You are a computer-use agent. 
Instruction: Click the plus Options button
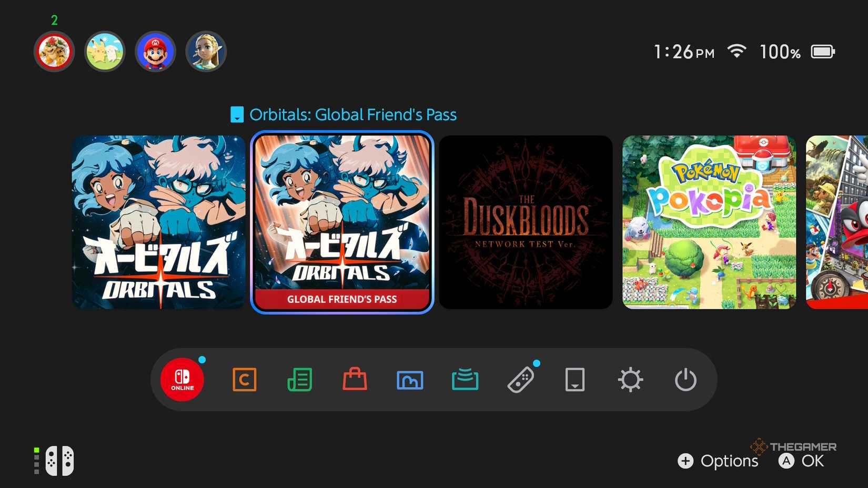tap(718, 461)
